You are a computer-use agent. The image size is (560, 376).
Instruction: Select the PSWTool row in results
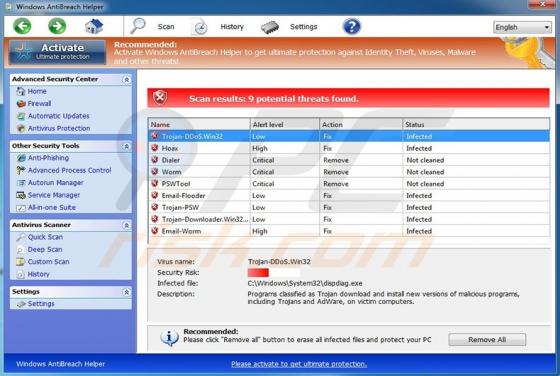tap(349, 184)
